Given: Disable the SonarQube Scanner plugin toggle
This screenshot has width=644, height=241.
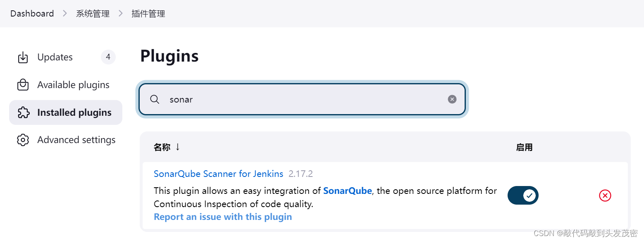Looking at the screenshot, I should coord(523,196).
